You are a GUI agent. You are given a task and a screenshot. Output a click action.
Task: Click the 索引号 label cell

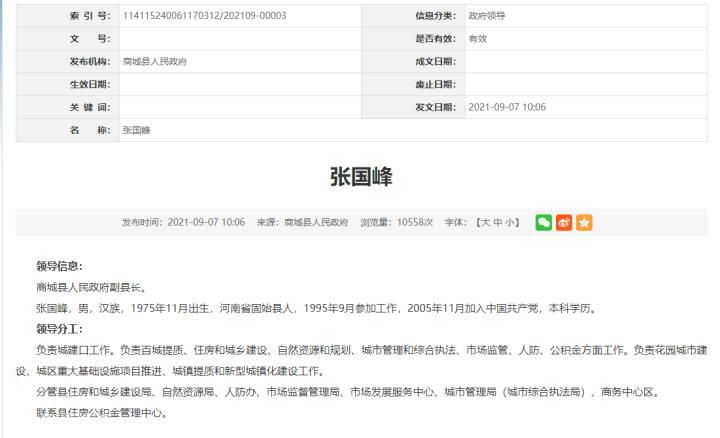pos(68,16)
